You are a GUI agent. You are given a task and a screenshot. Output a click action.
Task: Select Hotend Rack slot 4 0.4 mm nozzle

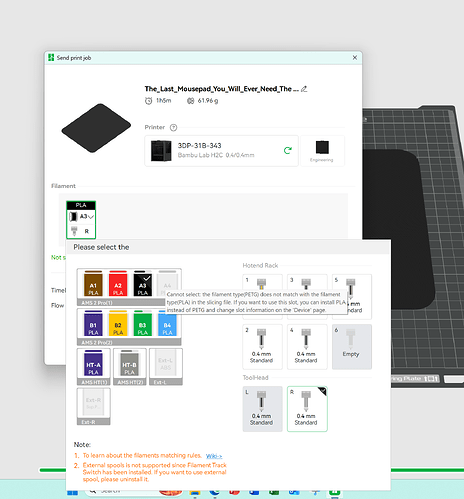[x=307, y=347]
